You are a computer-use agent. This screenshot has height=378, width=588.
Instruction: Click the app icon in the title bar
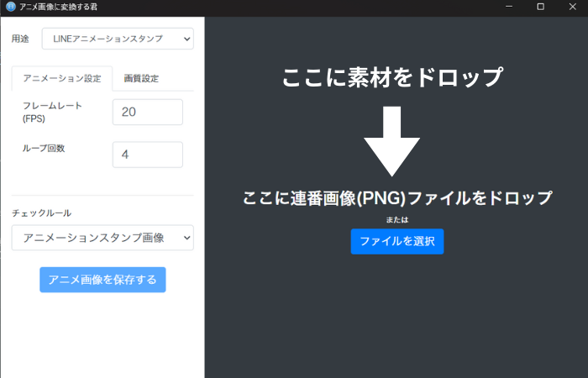pos(11,7)
